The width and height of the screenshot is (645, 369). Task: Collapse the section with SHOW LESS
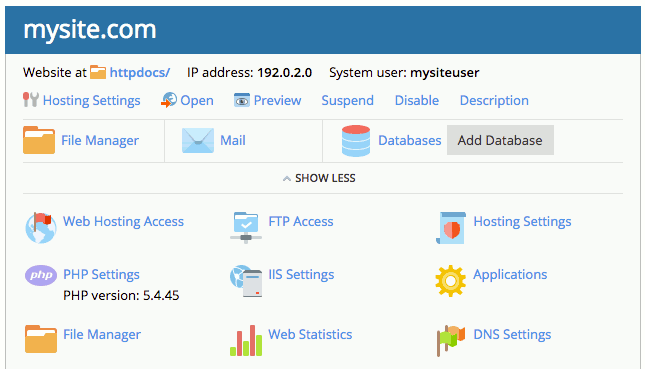coord(319,178)
